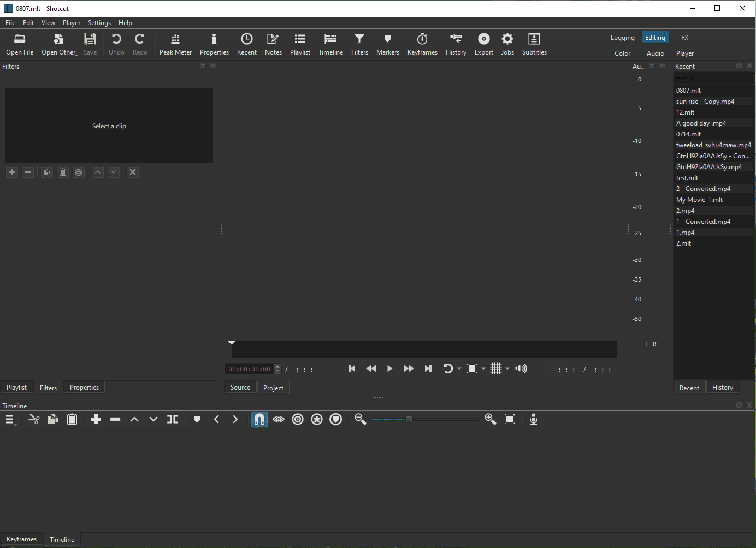Split at playhead icon in the timeline
Screen dimensions: 756x548
coord(173,419)
